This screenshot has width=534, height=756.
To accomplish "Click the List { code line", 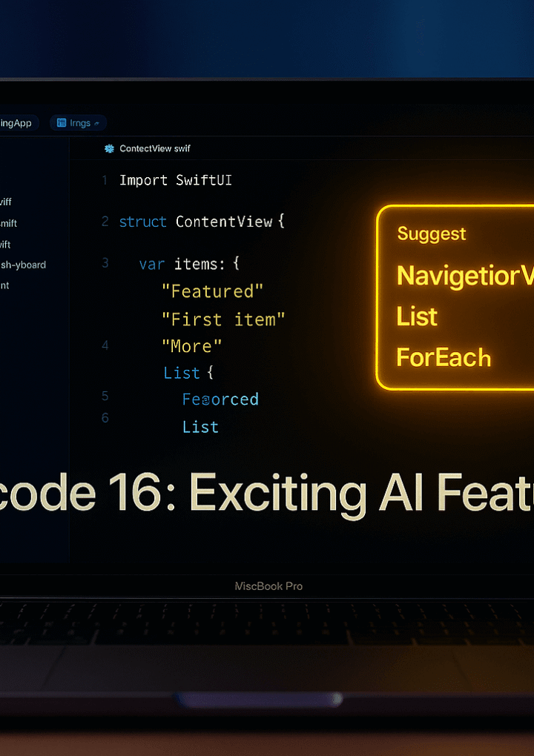I will click(x=188, y=373).
